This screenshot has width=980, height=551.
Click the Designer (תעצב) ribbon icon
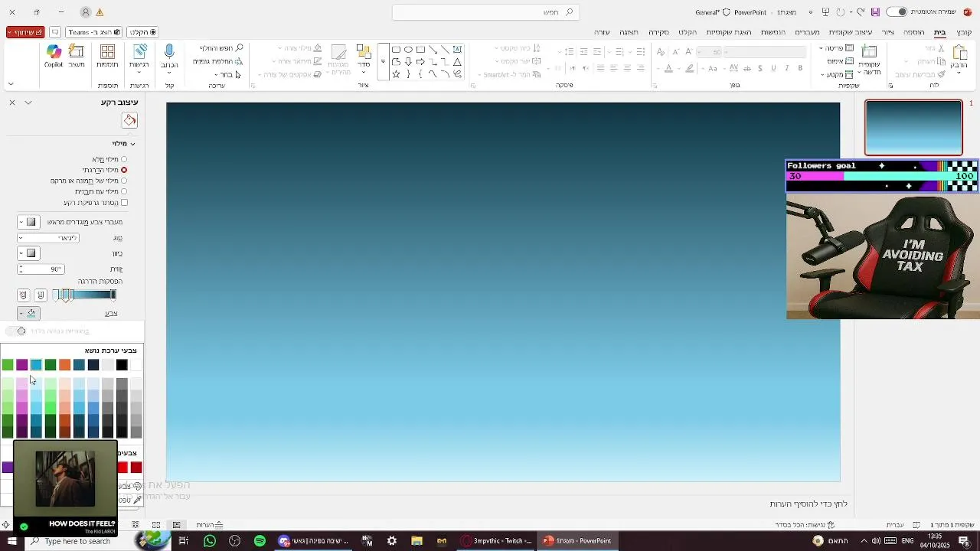coord(77,56)
